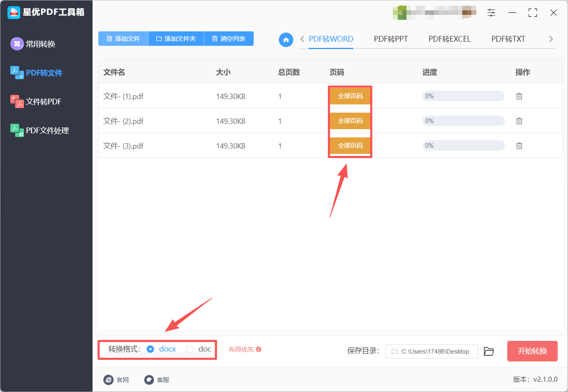The image size is (568, 392).
Task: Select the docx format radio button
Action: coord(150,349)
